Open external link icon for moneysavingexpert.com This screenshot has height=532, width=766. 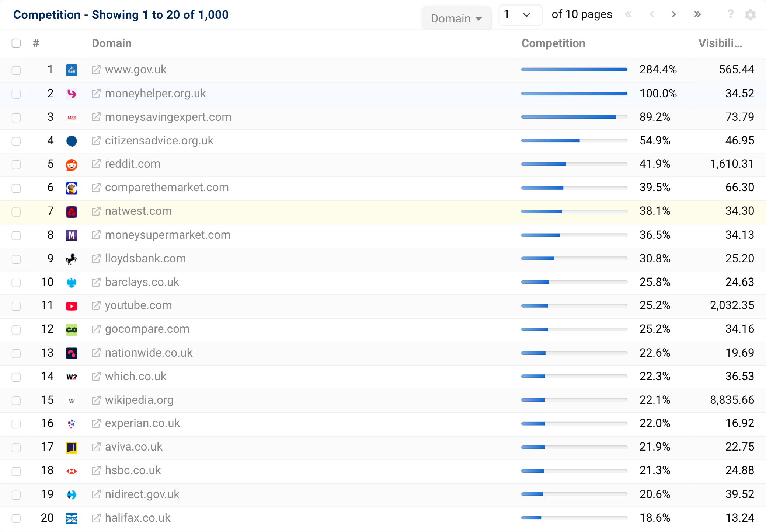[96, 117]
